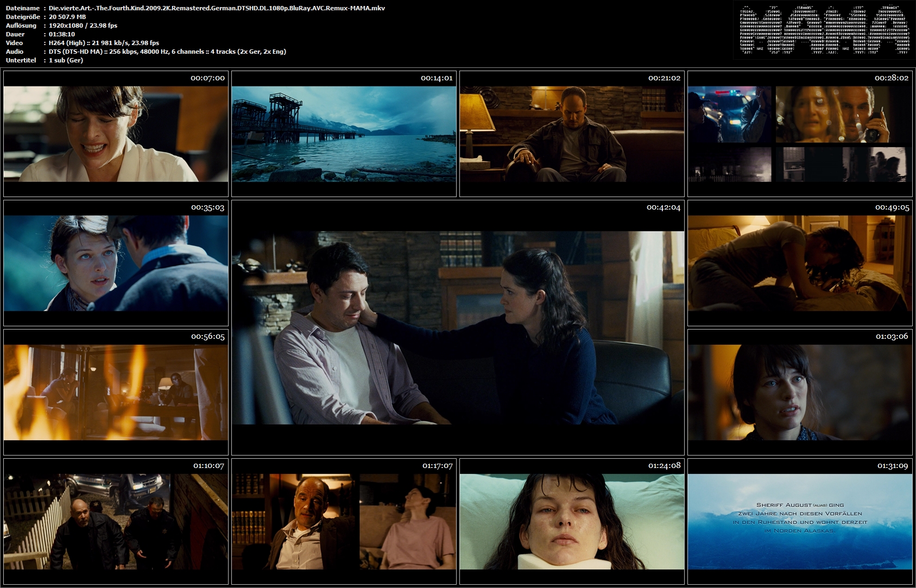Open the officers by picket fence thumbnail
916x588 pixels.
(116, 521)
